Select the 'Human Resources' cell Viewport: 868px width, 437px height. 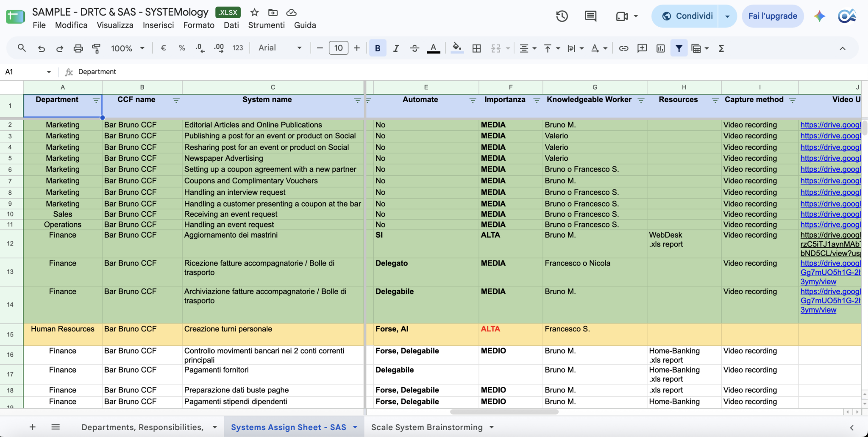(63, 335)
